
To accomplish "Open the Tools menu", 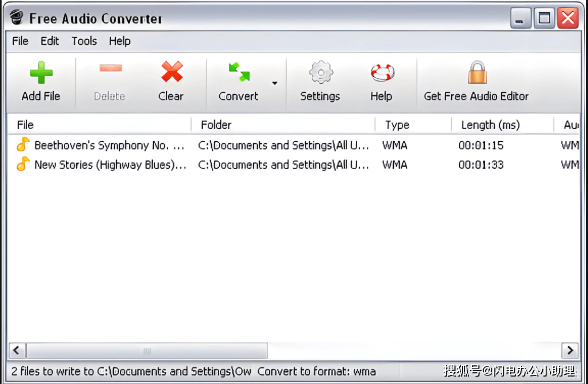I will tap(84, 41).
